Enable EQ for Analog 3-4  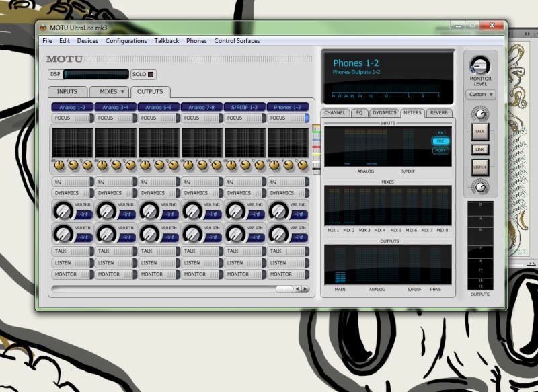pos(116,182)
